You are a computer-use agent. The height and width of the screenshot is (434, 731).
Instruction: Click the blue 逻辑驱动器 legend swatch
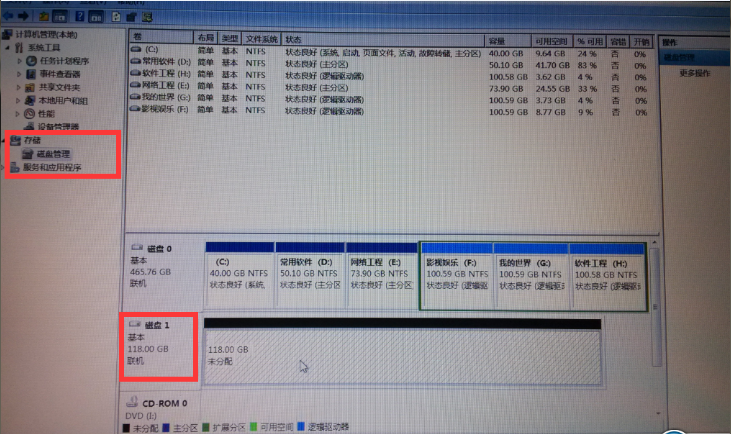click(x=301, y=426)
